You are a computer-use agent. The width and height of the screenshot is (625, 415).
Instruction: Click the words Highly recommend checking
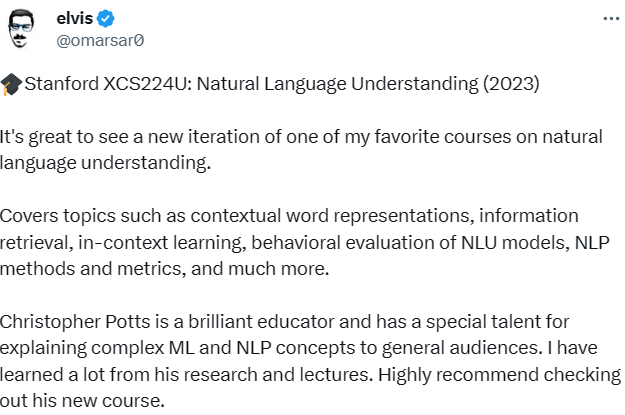499,375
